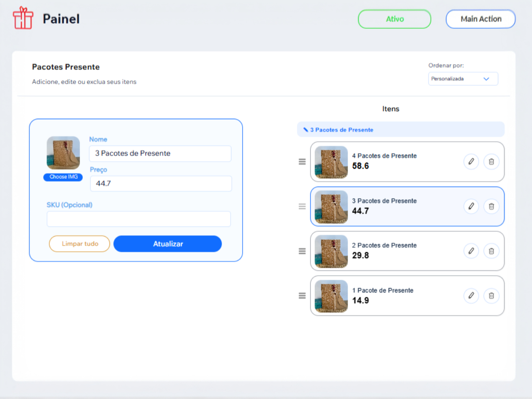Click thumbnail of 4 Pacotes de Presente
The image size is (532, 399).
[x=331, y=162]
